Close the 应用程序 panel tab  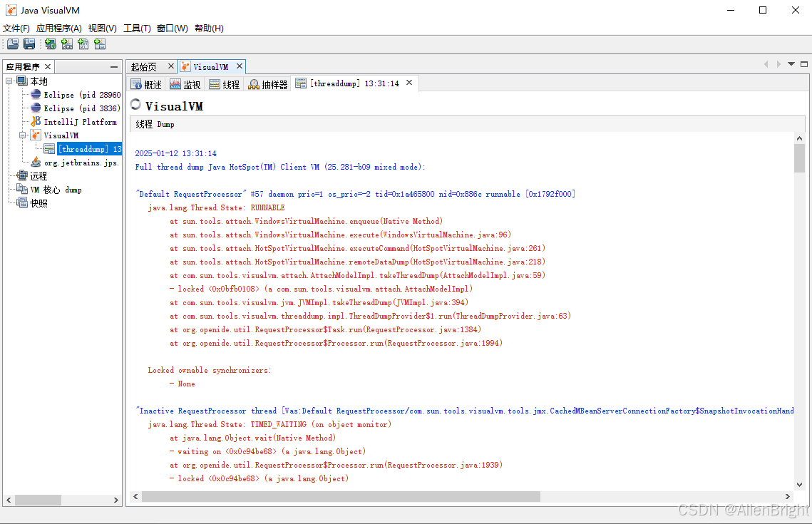click(48, 66)
